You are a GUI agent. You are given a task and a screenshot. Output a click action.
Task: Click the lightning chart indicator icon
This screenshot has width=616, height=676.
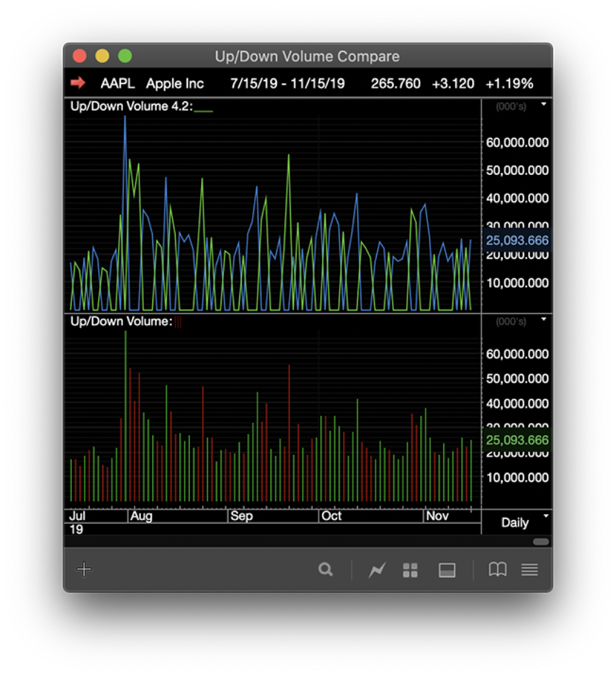pos(377,569)
